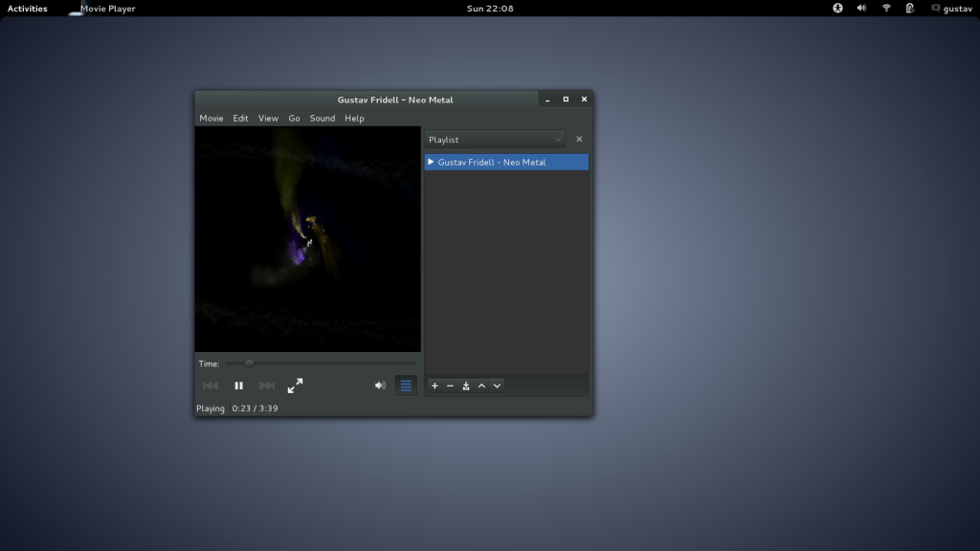Skip to the next chapter
This screenshot has width=980, height=551.
click(x=267, y=386)
